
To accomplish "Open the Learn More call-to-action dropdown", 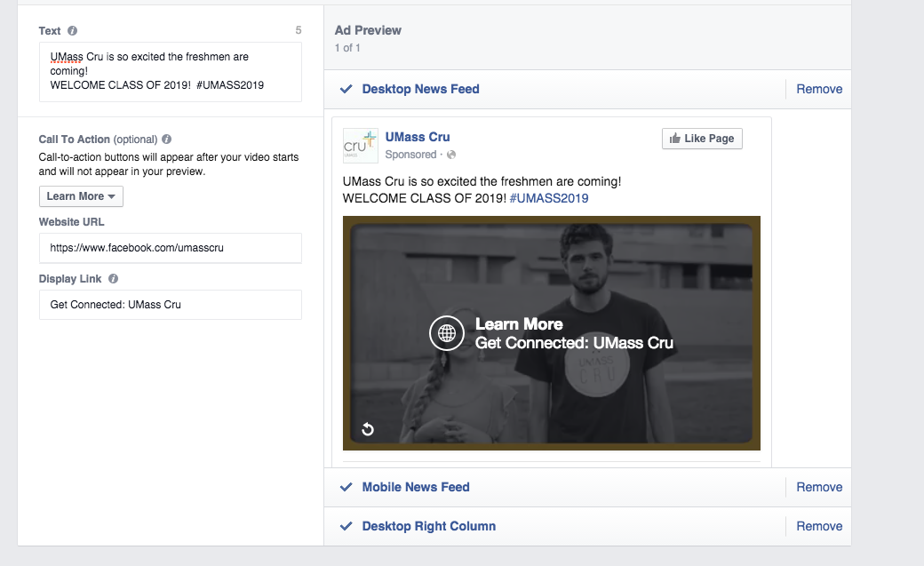I will (81, 196).
